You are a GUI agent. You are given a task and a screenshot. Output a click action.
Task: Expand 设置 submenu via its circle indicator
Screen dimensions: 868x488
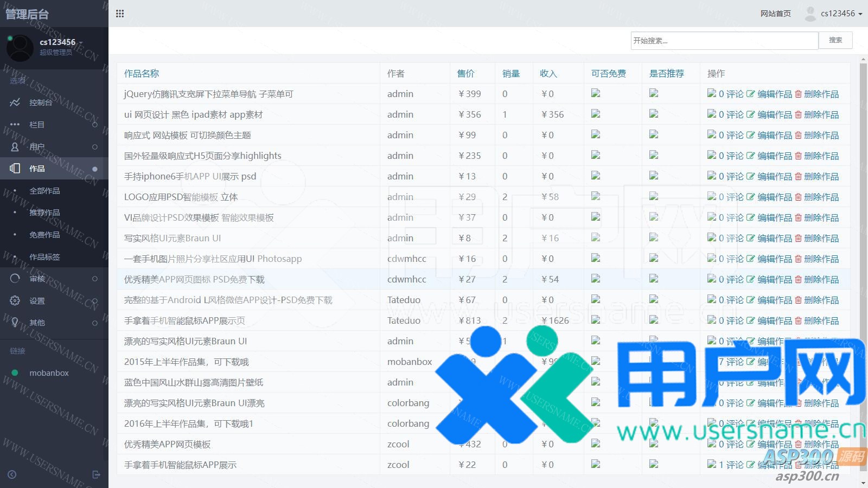pos(95,301)
